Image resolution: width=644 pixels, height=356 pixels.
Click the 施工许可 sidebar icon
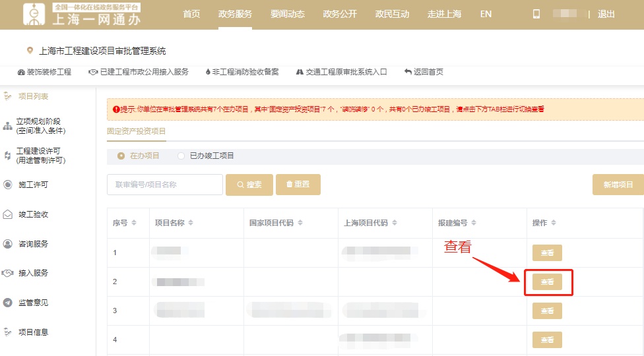click(x=8, y=185)
